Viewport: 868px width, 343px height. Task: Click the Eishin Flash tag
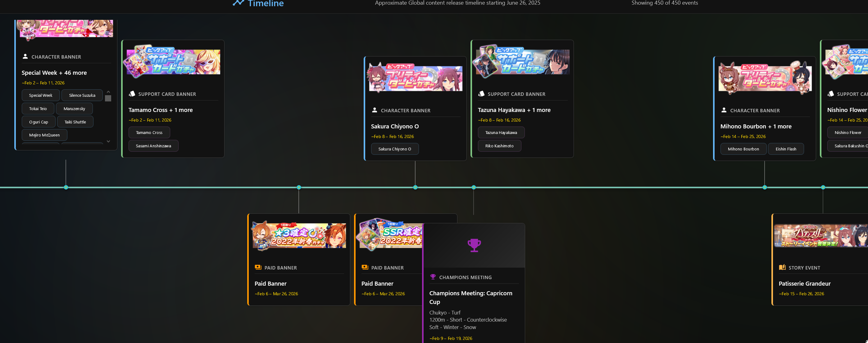785,149
